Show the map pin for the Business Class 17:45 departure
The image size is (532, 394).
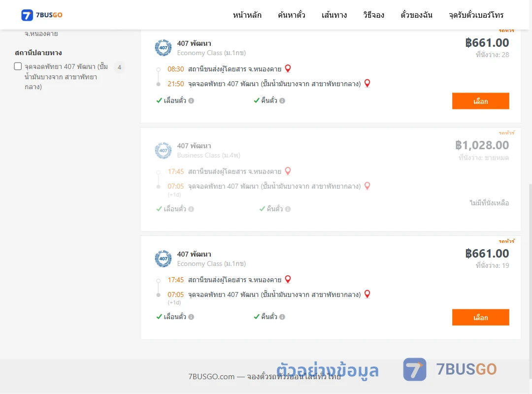point(288,171)
